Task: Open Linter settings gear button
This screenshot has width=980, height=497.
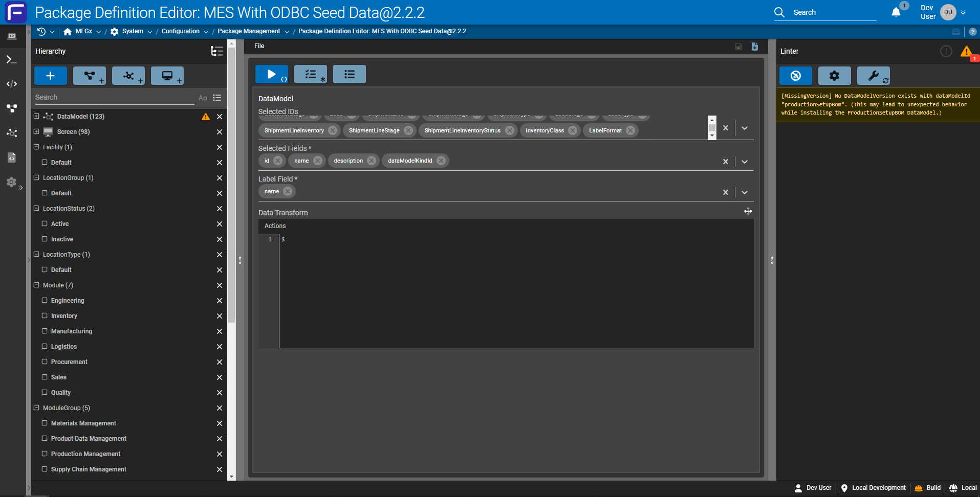Action: click(x=835, y=76)
